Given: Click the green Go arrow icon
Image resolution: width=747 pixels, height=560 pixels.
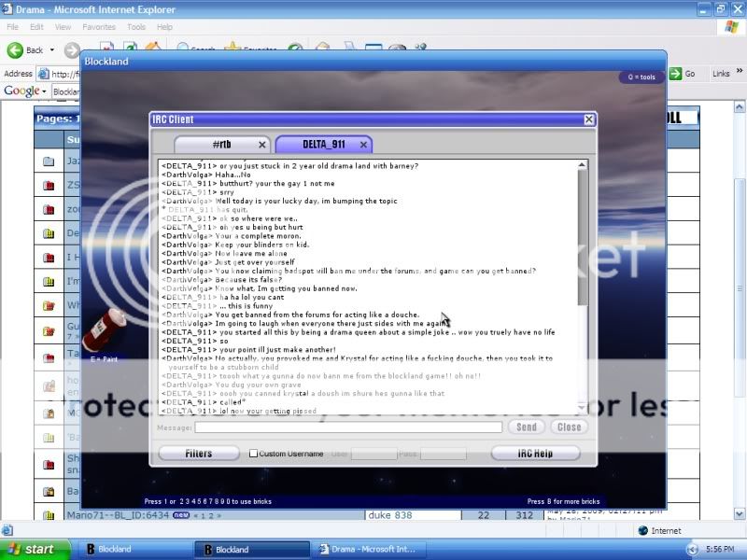Looking at the screenshot, I should (x=675, y=74).
